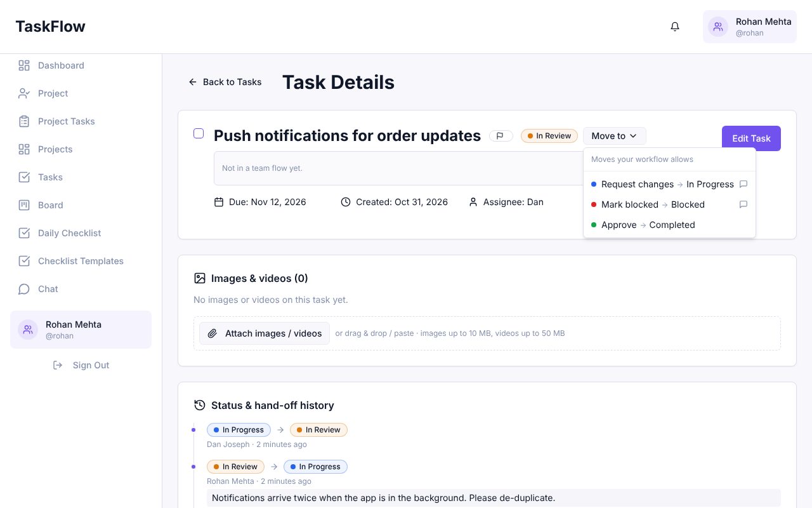
Task: Click the TaskFlow logo
Action: 51,27
